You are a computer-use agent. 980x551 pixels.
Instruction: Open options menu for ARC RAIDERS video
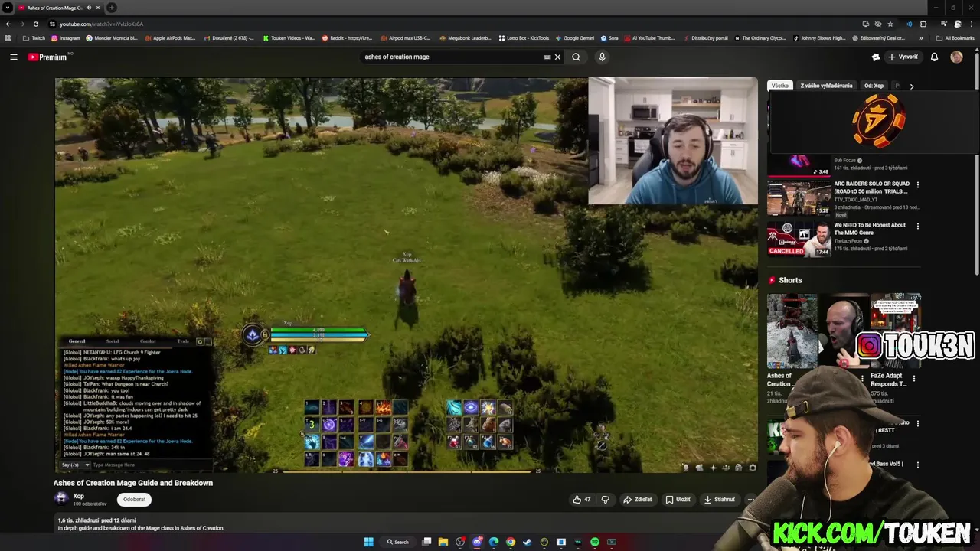(x=917, y=184)
